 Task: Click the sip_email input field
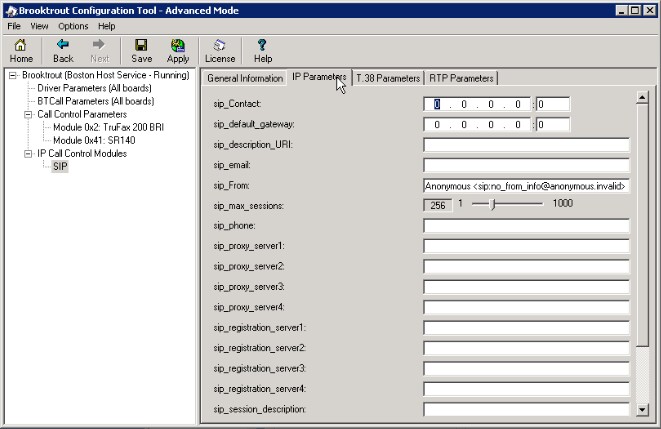526,165
